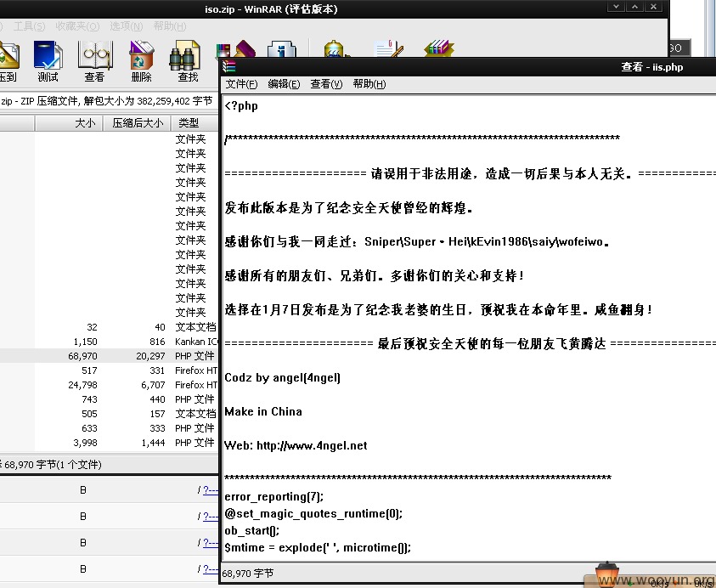
Task: Open the 文件(F) menu in the iis.php viewer
Action: click(241, 84)
